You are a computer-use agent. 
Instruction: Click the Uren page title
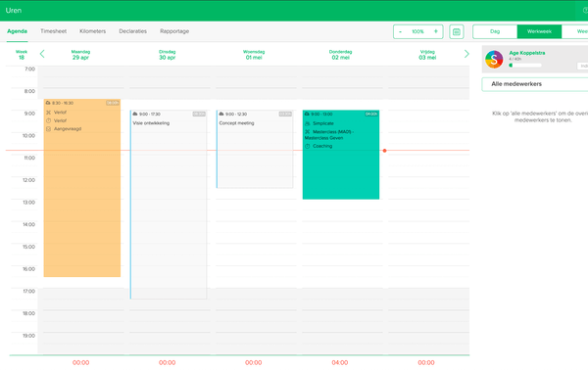(x=14, y=11)
